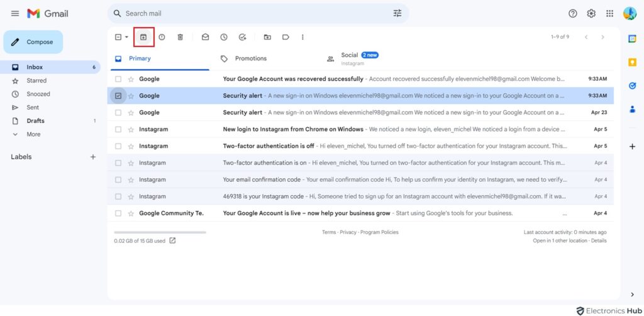Open the Program Policies link
This screenshot has height=316, width=644.
point(379,232)
